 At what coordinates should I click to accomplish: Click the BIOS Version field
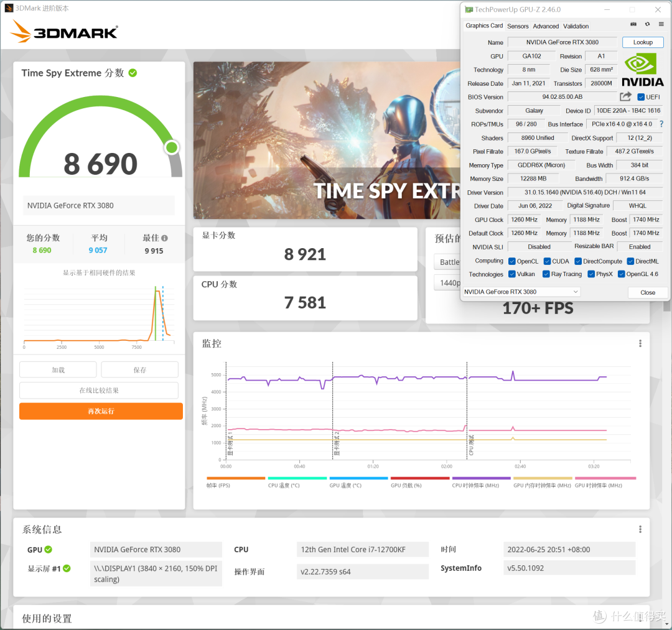click(562, 97)
